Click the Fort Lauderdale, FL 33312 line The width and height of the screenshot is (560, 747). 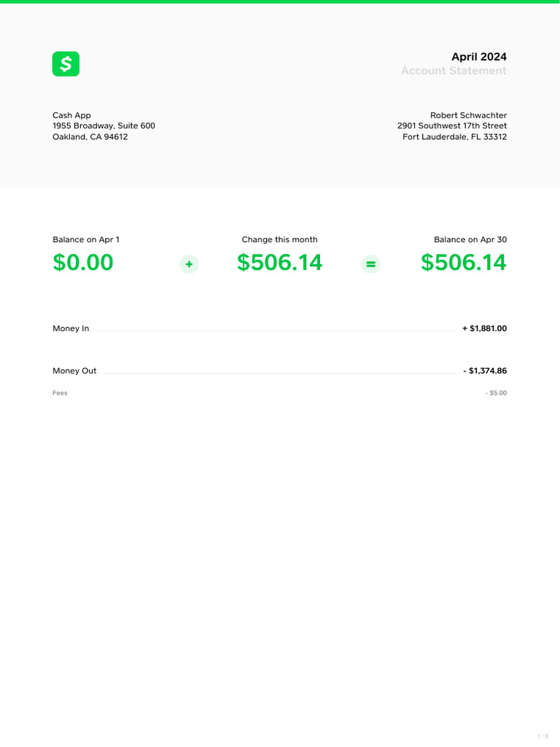(454, 137)
